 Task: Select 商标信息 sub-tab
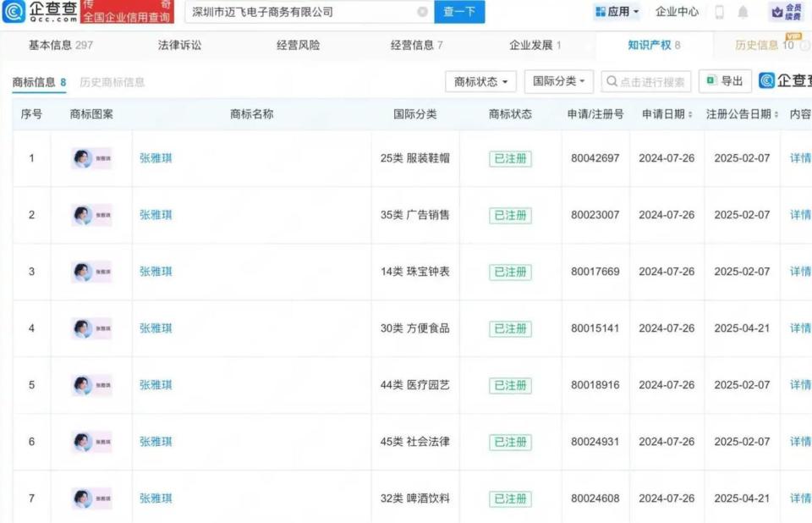39,82
